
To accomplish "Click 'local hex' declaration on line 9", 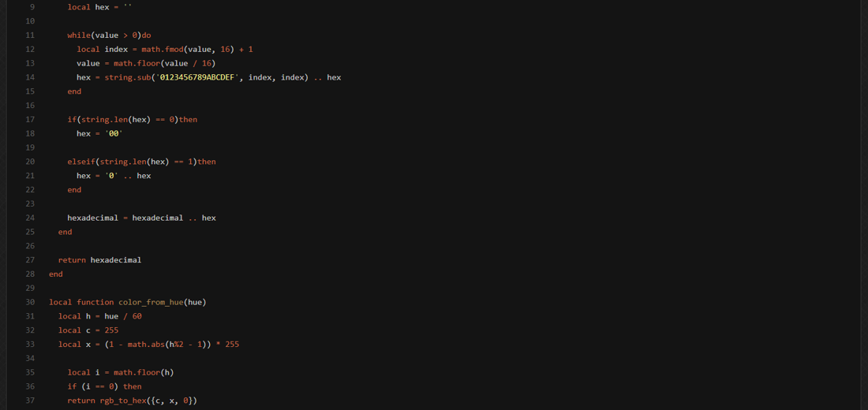I will pos(88,7).
